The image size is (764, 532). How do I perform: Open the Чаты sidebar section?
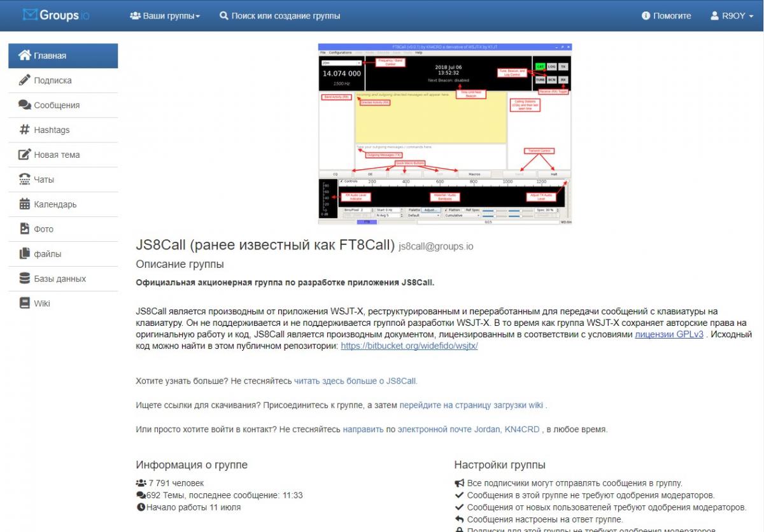44,179
